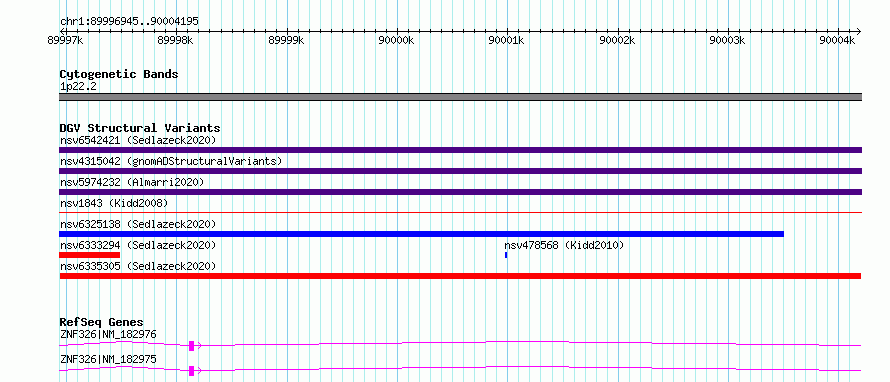This screenshot has height=382, width=890.
Task: Click the 90002k ruler tick label
Action: [618, 40]
